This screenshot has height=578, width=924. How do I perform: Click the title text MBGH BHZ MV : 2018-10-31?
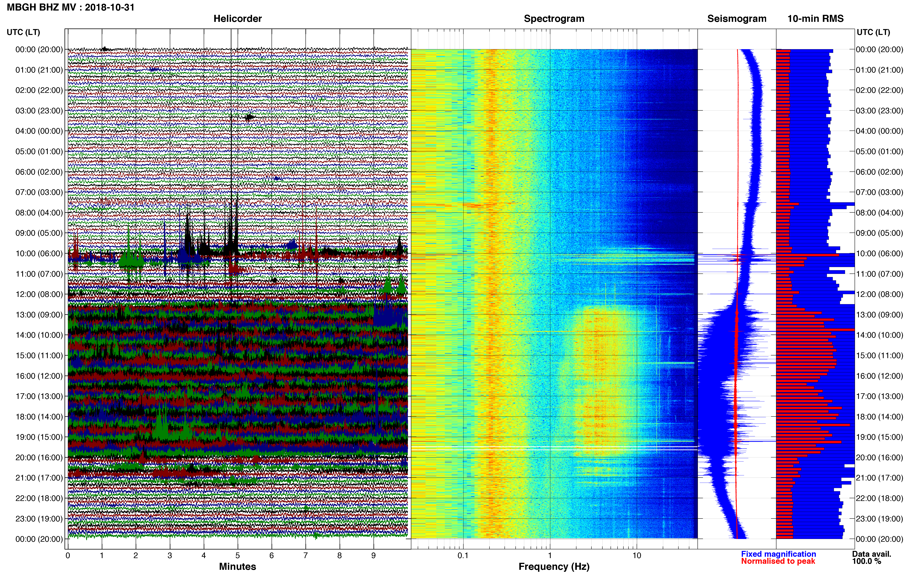pyautogui.click(x=71, y=7)
